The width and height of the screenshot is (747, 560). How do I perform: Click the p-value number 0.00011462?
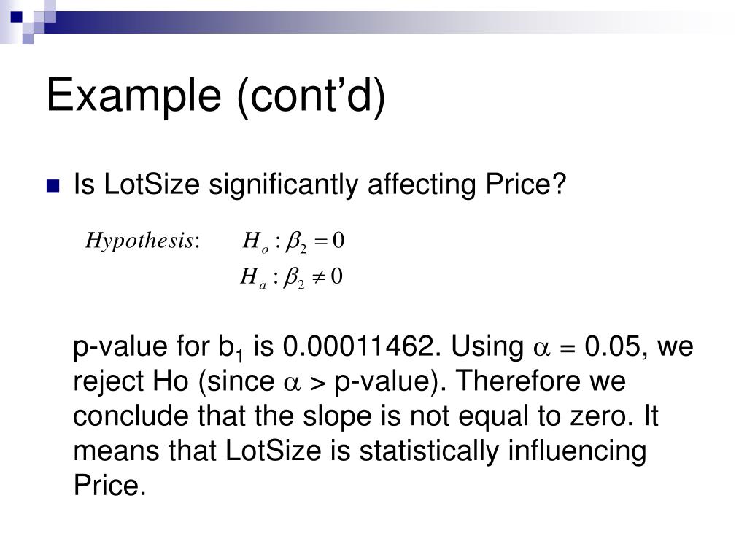(x=359, y=346)
